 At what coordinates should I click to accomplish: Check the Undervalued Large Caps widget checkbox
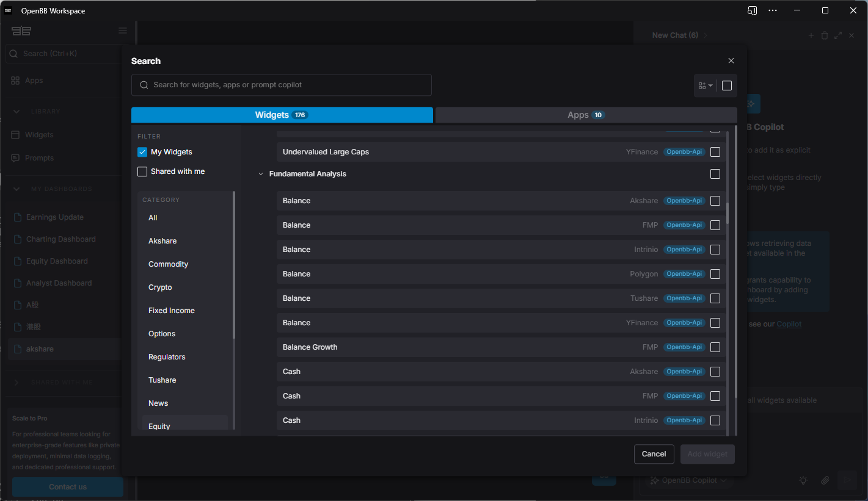[x=715, y=152]
